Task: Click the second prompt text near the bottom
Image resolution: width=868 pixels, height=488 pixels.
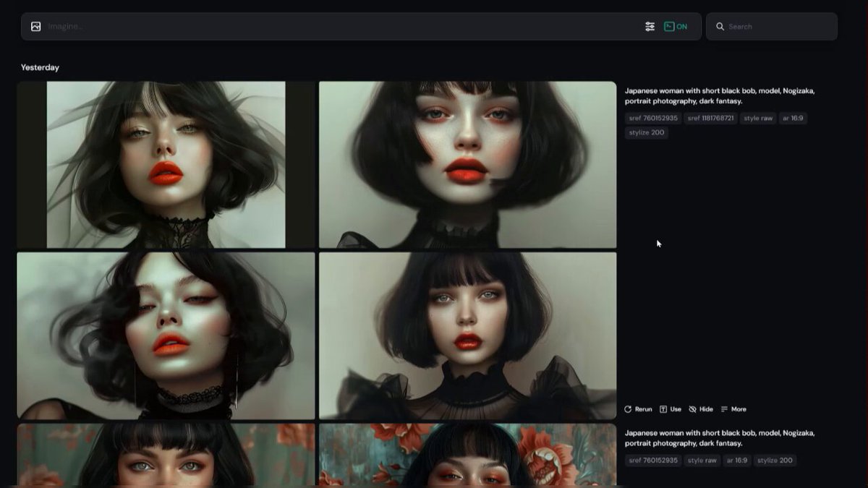Action: 720,438
